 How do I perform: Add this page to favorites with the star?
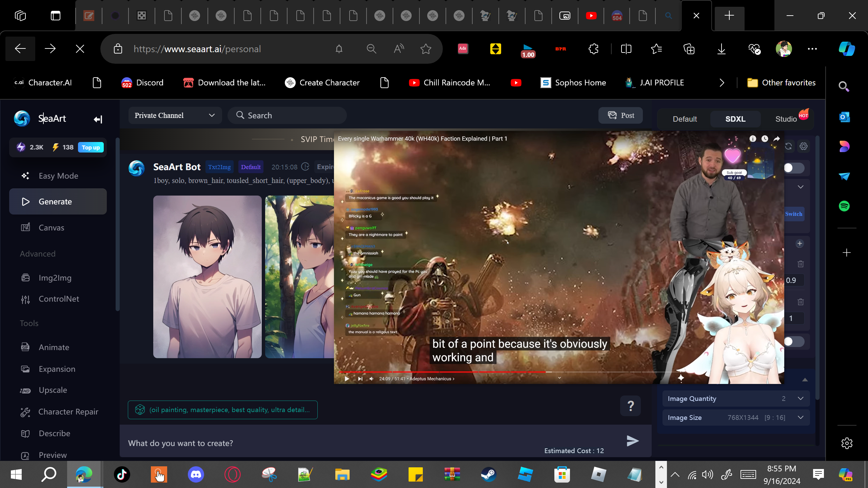tap(426, 49)
